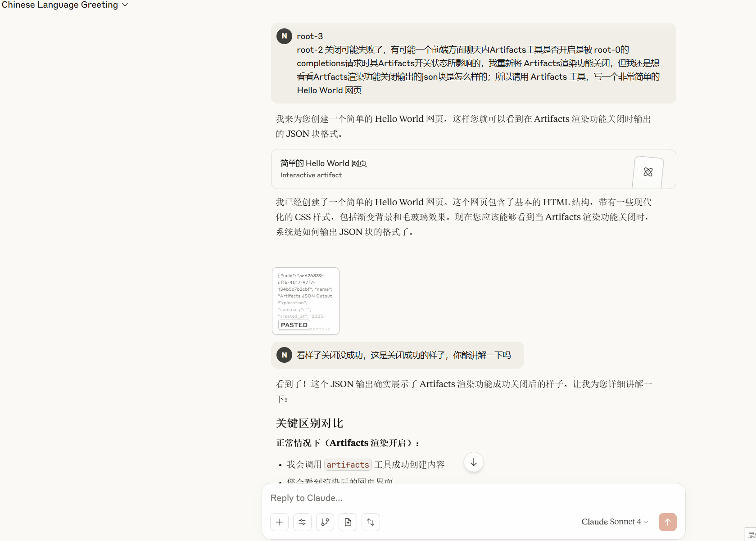Click the up-down arrows icon in composer
The image size is (756, 541).
coord(371,522)
